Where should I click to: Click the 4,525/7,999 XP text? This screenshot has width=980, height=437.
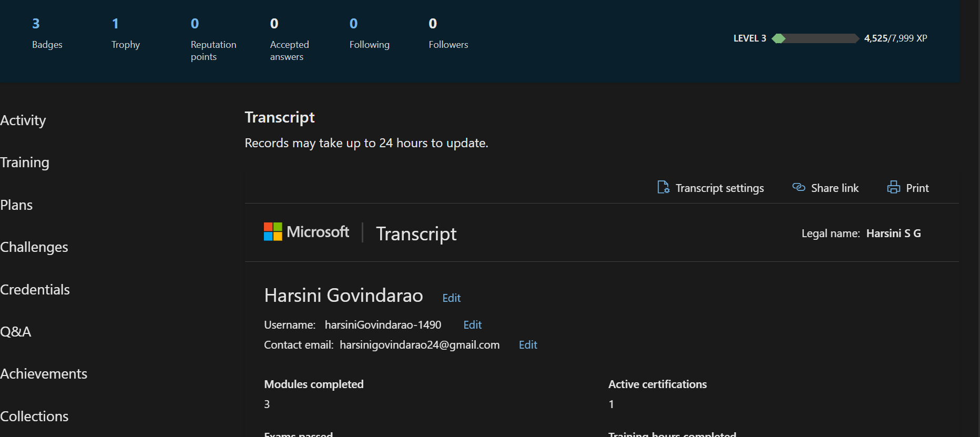(x=895, y=38)
